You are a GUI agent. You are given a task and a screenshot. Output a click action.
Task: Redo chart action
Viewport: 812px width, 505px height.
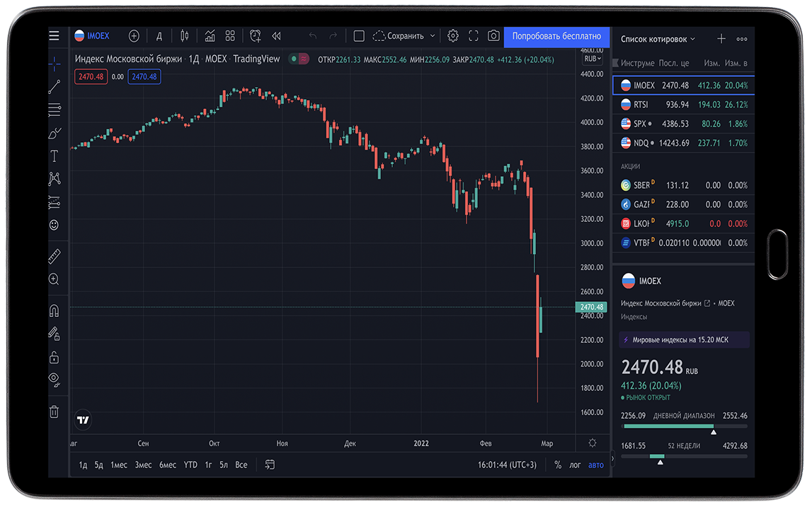point(333,35)
